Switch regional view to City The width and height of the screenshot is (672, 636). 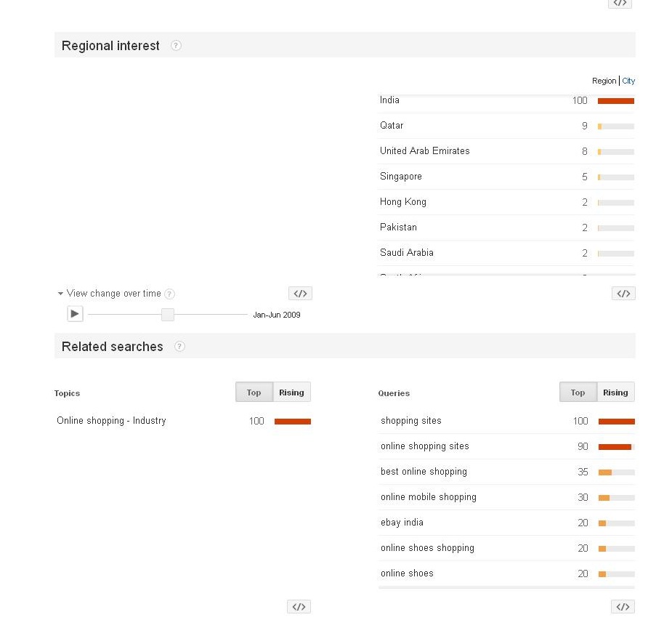click(x=628, y=81)
